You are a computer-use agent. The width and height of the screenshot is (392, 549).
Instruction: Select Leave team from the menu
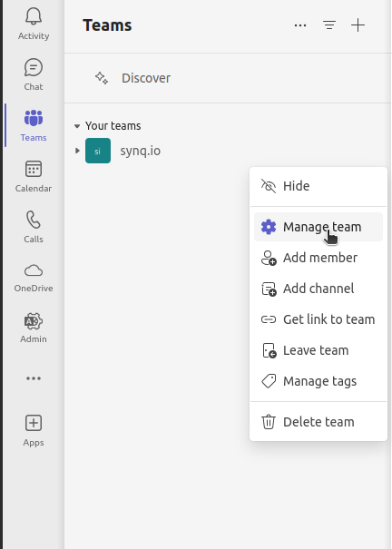[318, 350]
